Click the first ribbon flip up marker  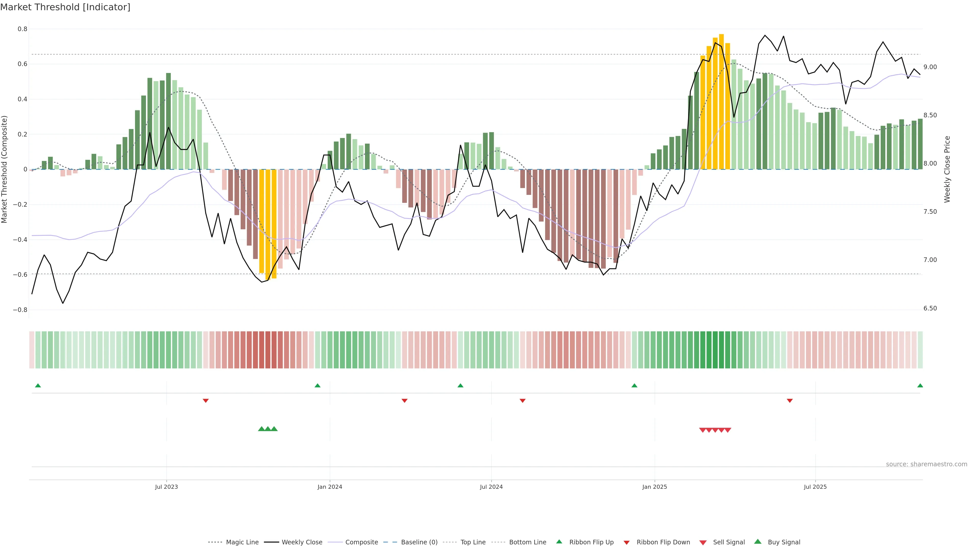coord(38,386)
